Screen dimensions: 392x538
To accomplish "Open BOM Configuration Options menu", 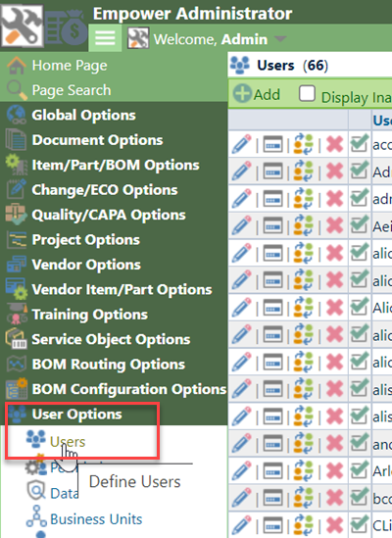I will click(x=129, y=389).
